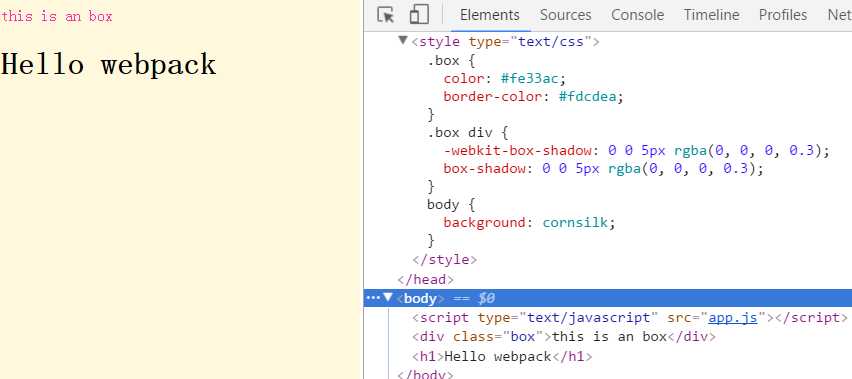The width and height of the screenshot is (852, 379).
Task: Click the .box div selector text
Action: [x=460, y=132]
